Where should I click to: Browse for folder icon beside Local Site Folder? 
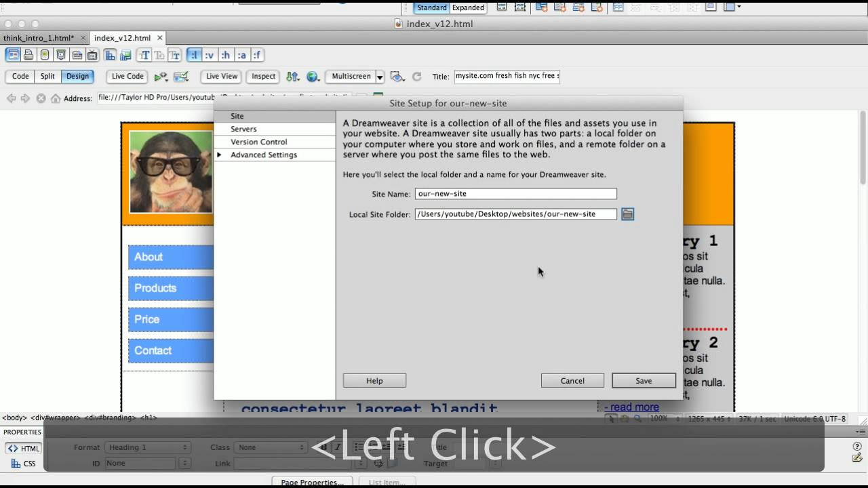coord(628,214)
